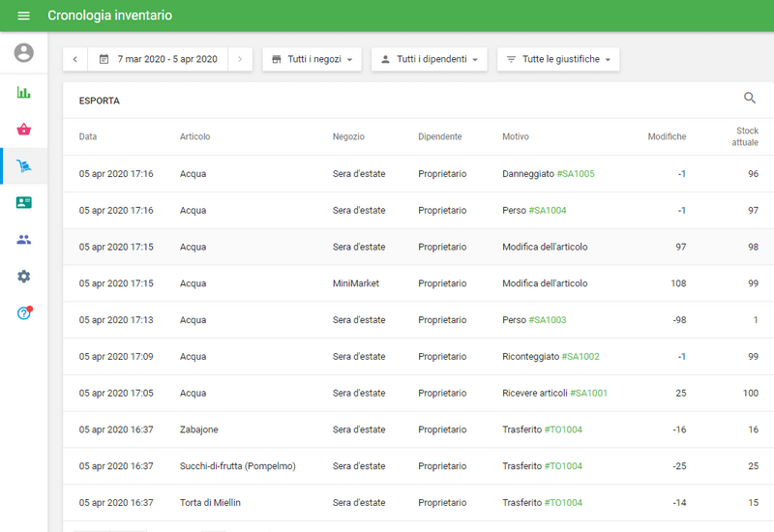Open the items shopping basket section
774x532 pixels.
pos(23,130)
